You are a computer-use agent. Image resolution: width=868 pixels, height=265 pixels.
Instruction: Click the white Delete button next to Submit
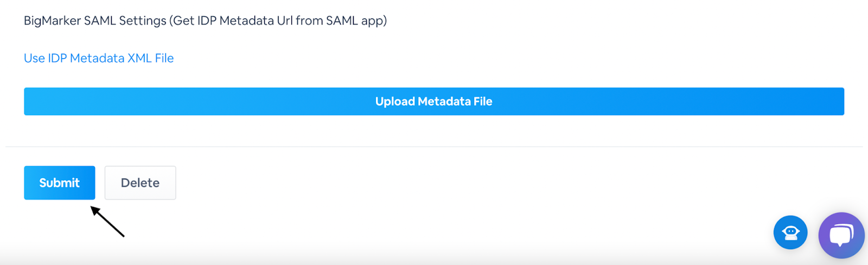pos(140,183)
